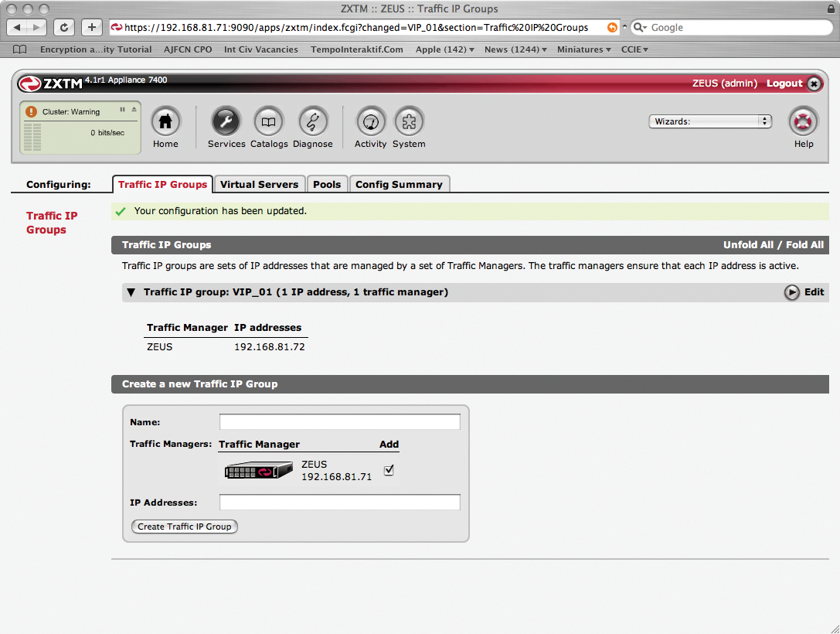Focus the IP Addresses input field
This screenshot has width=840, height=634.
pyautogui.click(x=340, y=503)
